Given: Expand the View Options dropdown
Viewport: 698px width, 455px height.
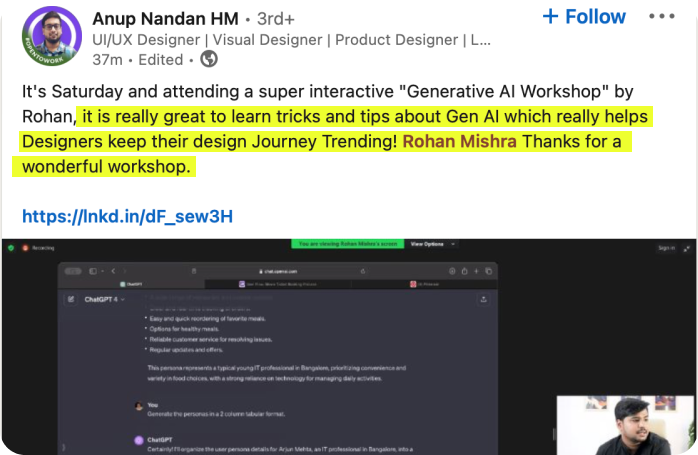Looking at the screenshot, I should pyautogui.click(x=432, y=244).
